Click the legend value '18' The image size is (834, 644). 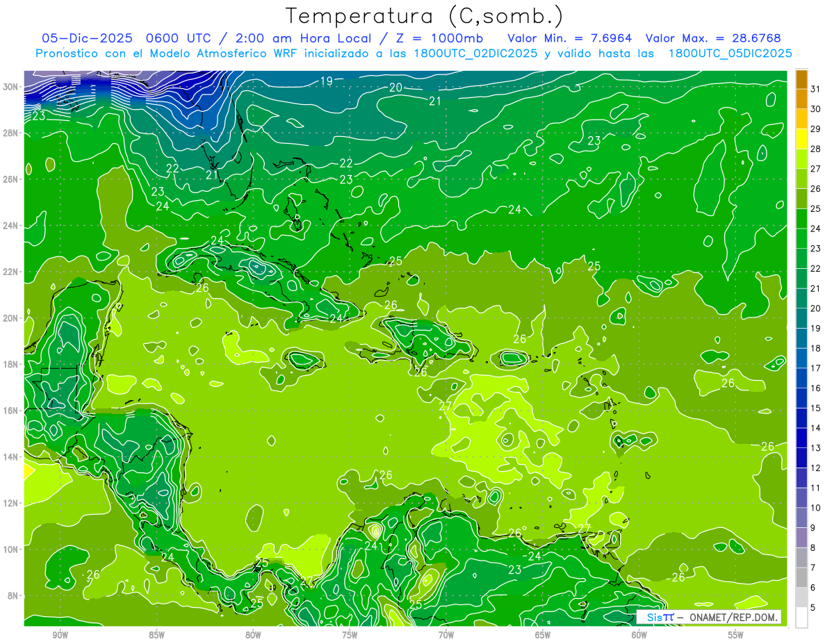point(816,348)
